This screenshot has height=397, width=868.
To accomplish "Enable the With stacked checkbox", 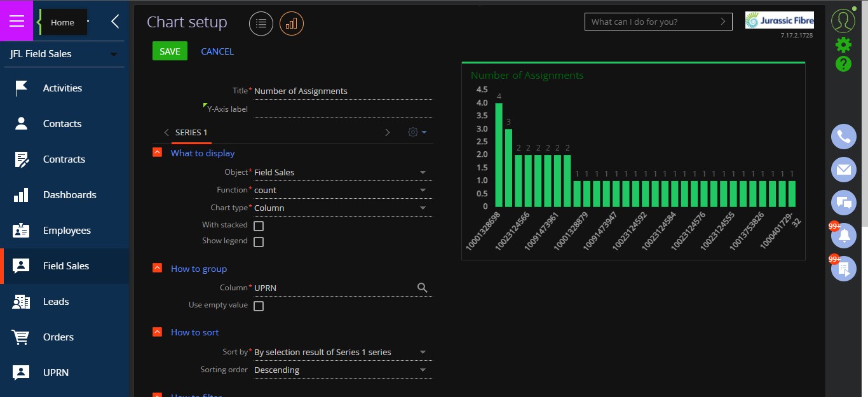I will (259, 225).
